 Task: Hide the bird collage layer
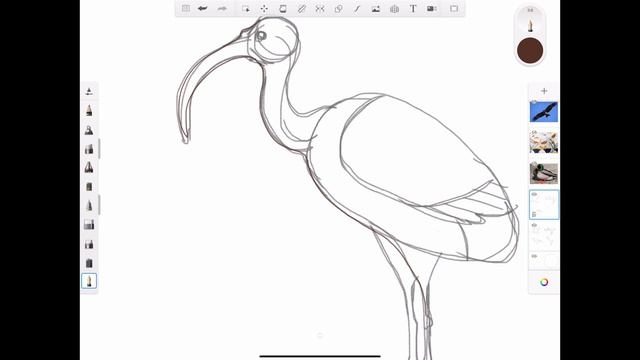[534, 133]
